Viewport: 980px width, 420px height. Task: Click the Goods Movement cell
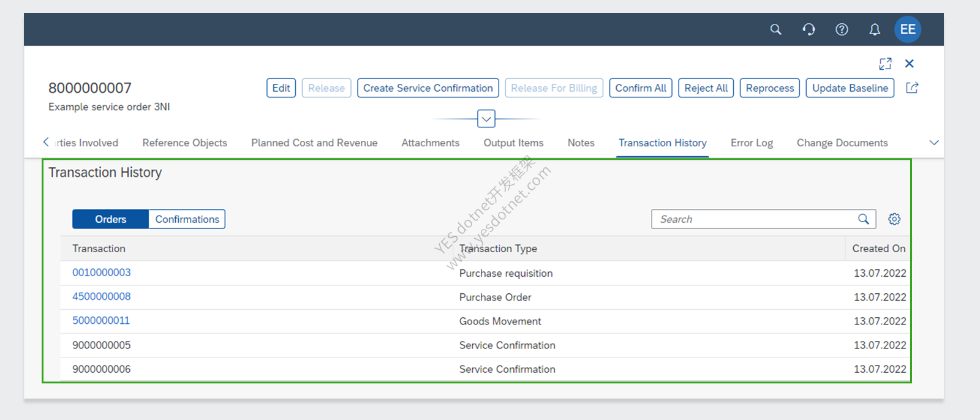point(500,321)
